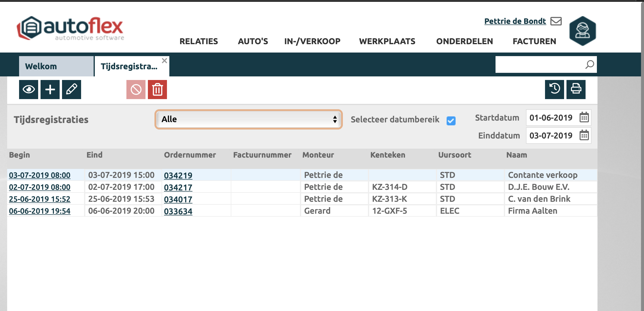The width and height of the screenshot is (644, 311).
Task: Open order number 034217 link
Action: pyautogui.click(x=178, y=187)
